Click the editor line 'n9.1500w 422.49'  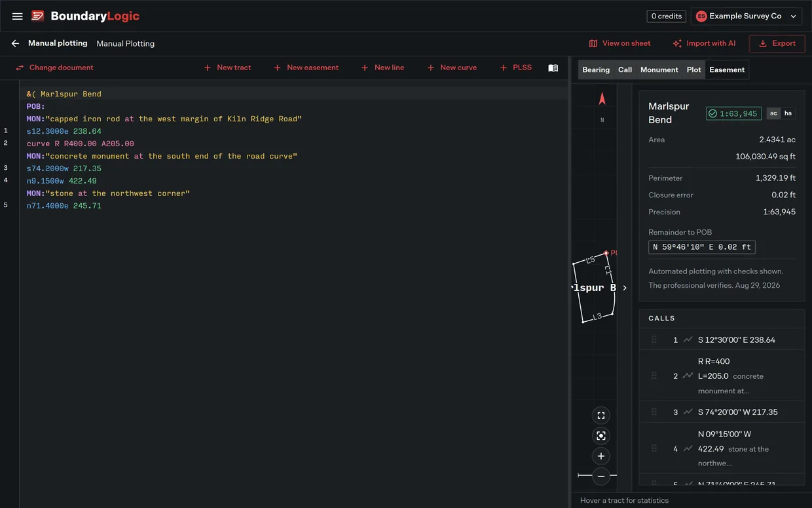pyautogui.click(x=62, y=181)
